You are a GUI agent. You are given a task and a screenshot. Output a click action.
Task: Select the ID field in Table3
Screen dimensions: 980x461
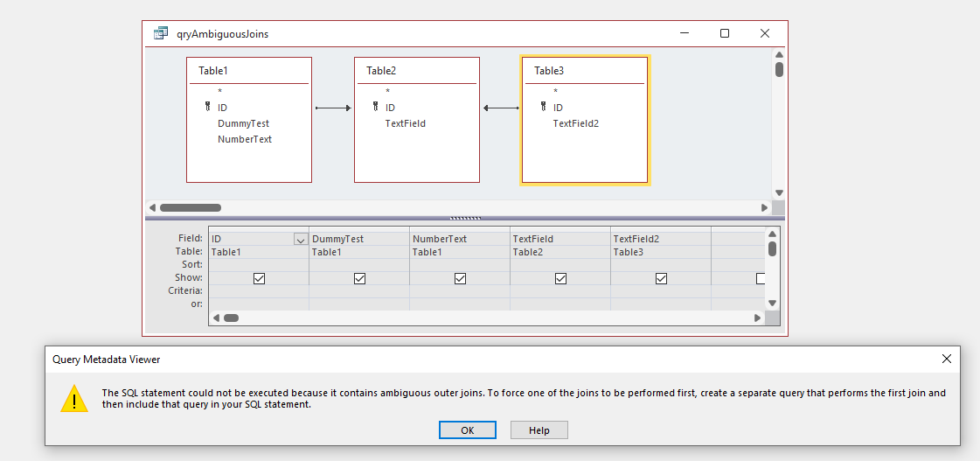point(558,108)
